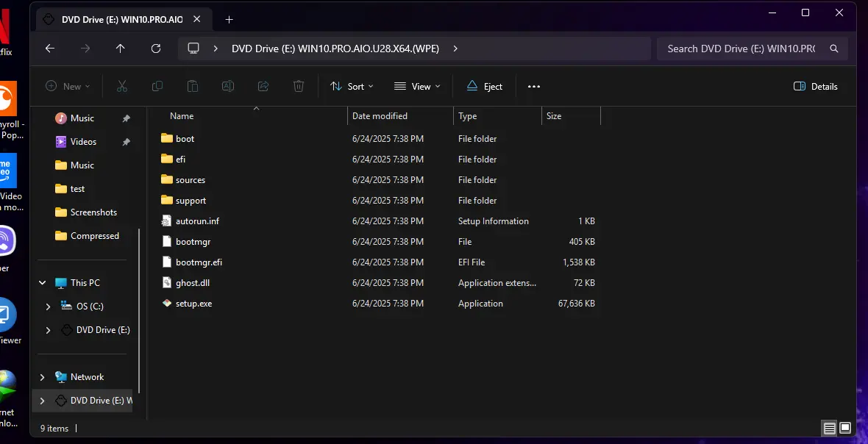The height and width of the screenshot is (444, 868).
Task: Toggle the Details pane button
Action: pyautogui.click(x=816, y=86)
